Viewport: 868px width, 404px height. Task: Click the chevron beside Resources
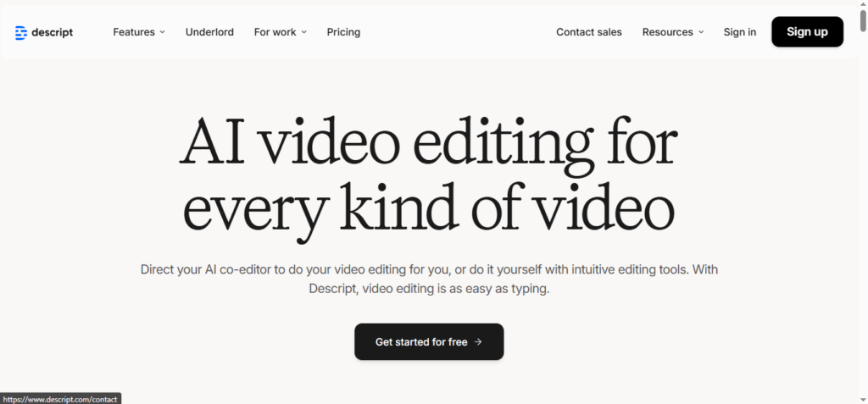(x=701, y=32)
